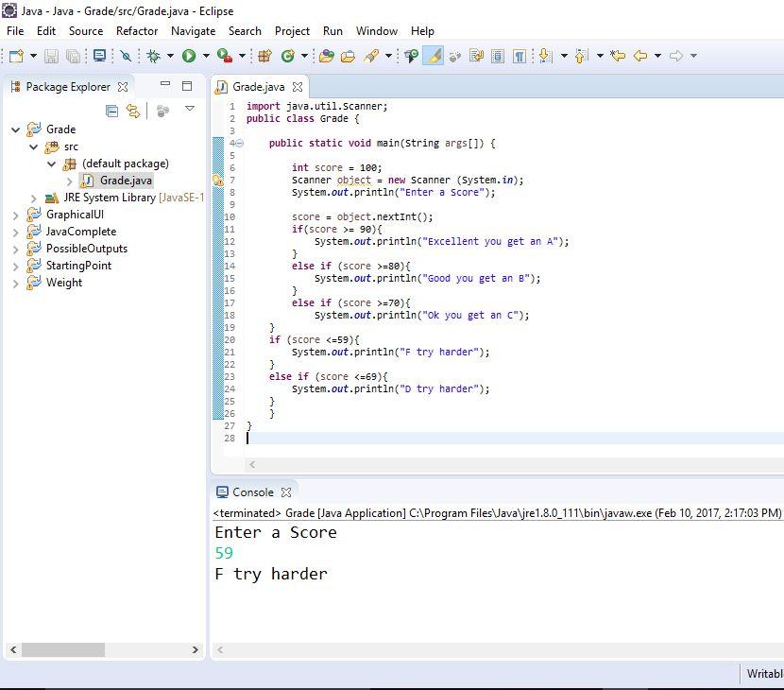Select Grade.java in Package Explorer

click(x=126, y=181)
